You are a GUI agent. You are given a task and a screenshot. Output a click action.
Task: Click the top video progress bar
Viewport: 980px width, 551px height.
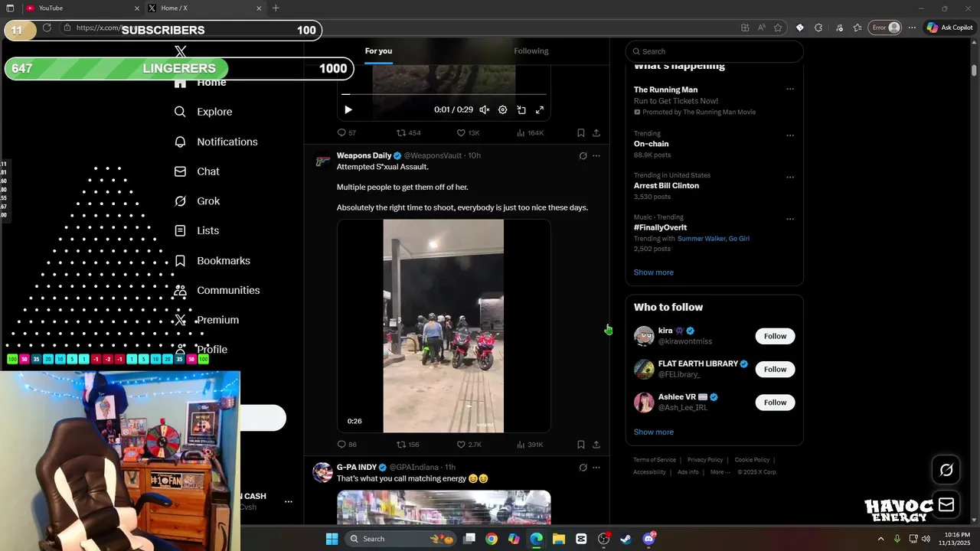(444, 94)
